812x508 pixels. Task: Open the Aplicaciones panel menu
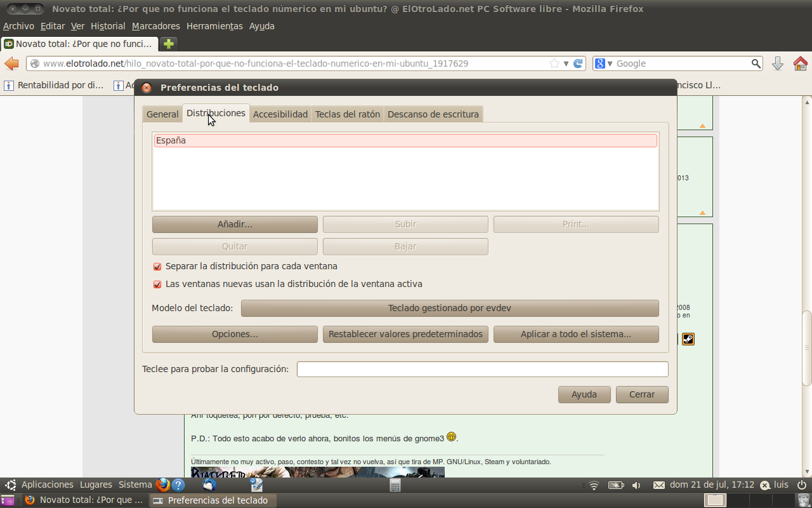(48, 485)
